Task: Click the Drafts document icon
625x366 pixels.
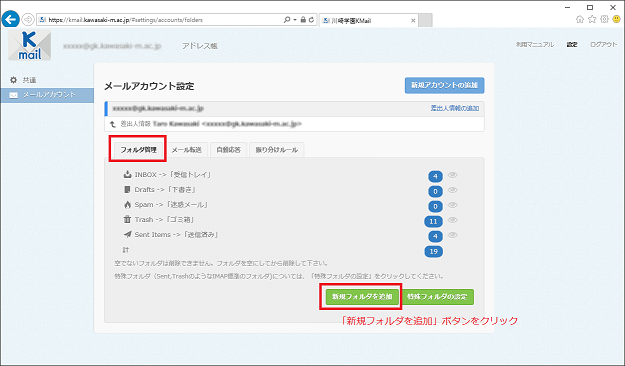Action: click(127, 189)
